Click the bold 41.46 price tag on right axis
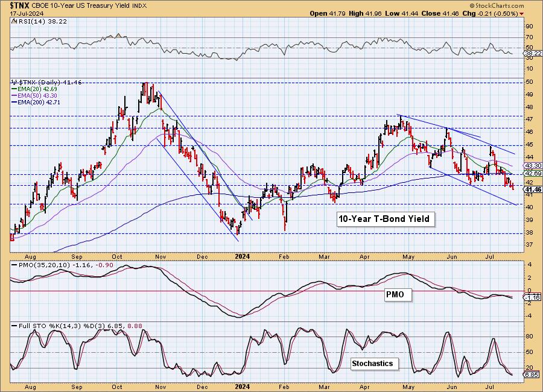Screen dimensions: 543x392 pyautogui.click(x=533, y=189)
